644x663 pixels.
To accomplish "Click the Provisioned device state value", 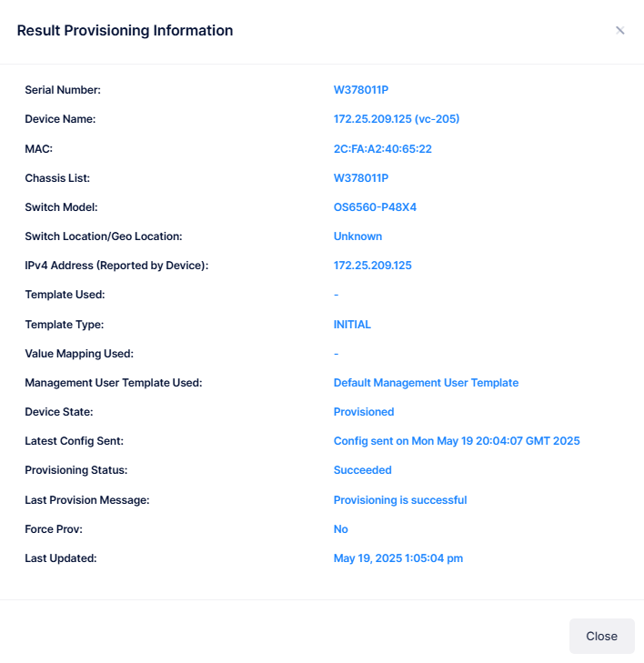I will [x=364, y=412].
